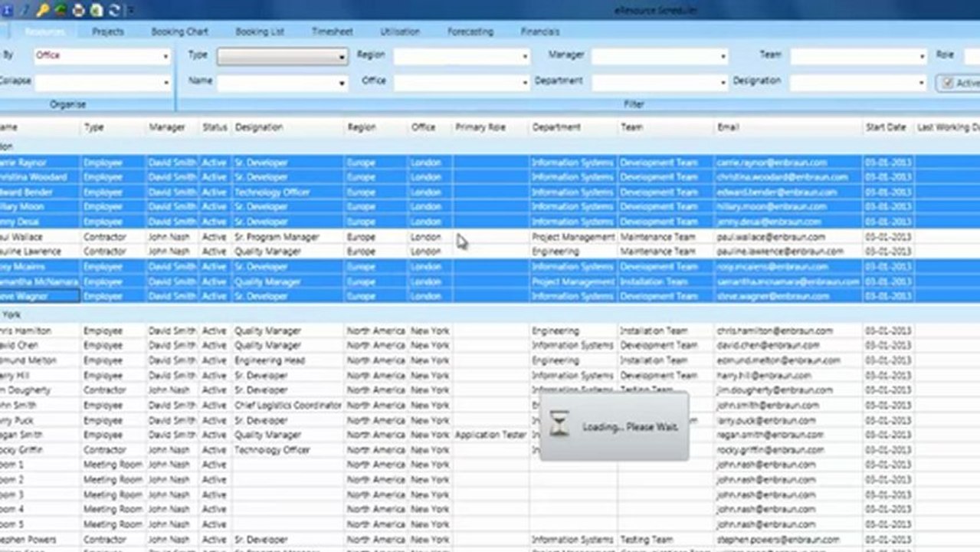Select carrie.raynor@enbraun.com email cell
The width and height of the screenshot is (980, 552).
(788, 163)
